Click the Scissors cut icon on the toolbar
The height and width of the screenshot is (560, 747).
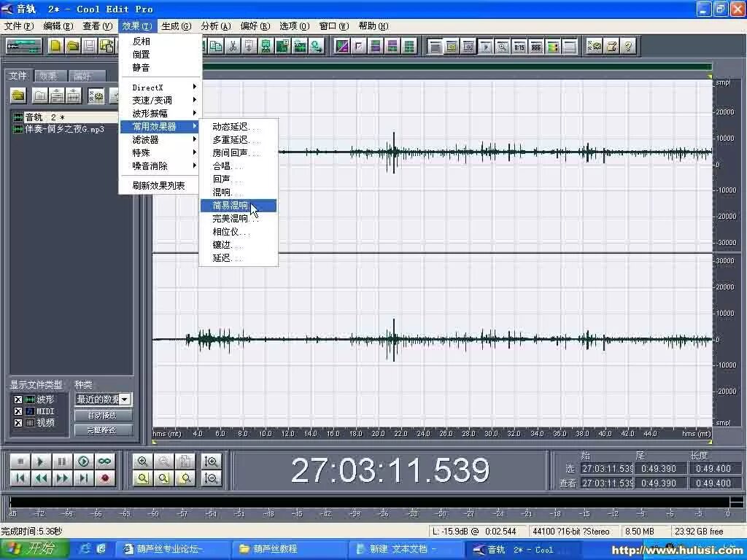232,45
